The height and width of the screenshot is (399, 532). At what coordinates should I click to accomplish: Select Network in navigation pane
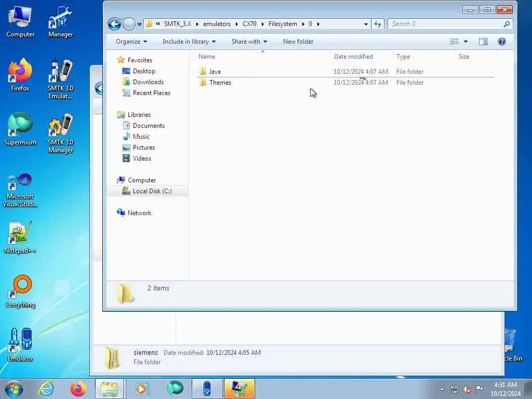pyautogui.click(x=135, y=212)
